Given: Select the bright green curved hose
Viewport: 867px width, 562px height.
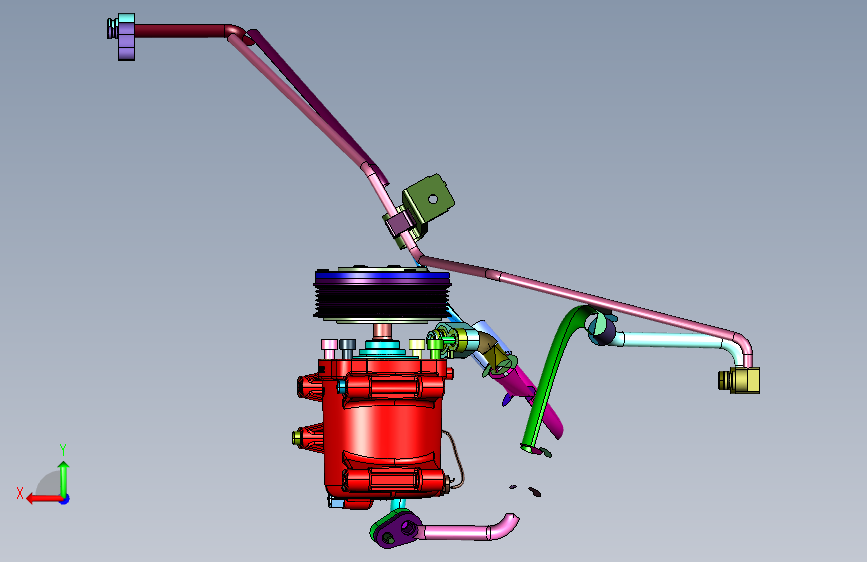Looking at the screenshot, I should tap(554, 372).
